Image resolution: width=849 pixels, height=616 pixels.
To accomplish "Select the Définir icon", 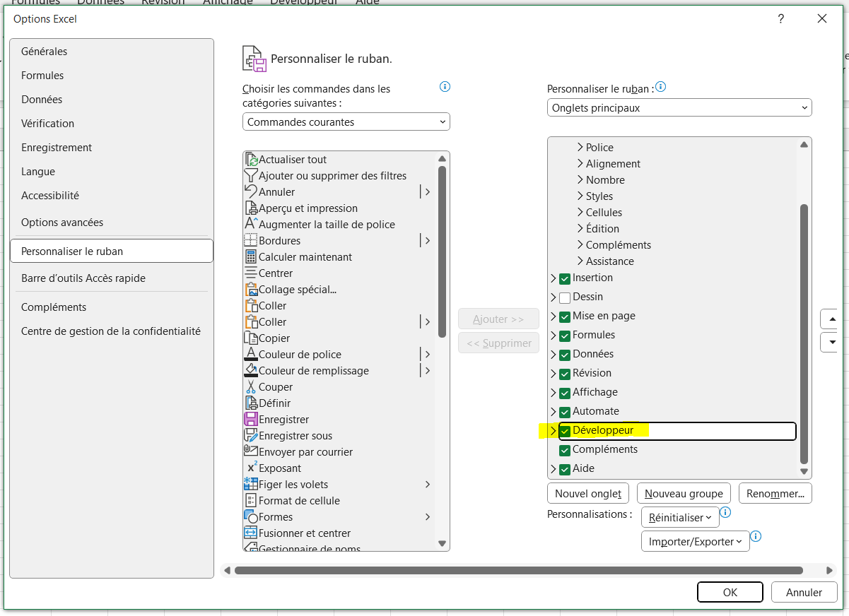I will coord(251,403).
